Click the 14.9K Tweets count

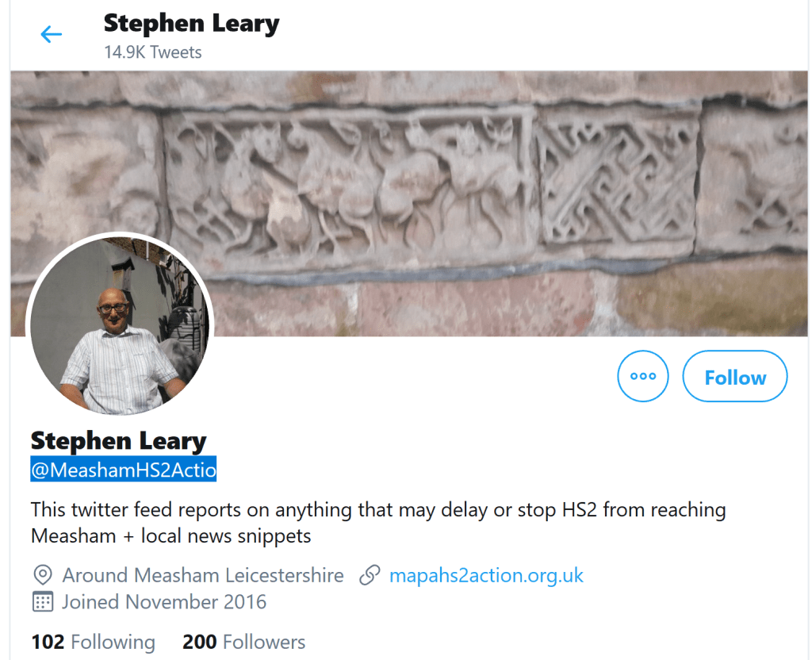tap(153, 52)
